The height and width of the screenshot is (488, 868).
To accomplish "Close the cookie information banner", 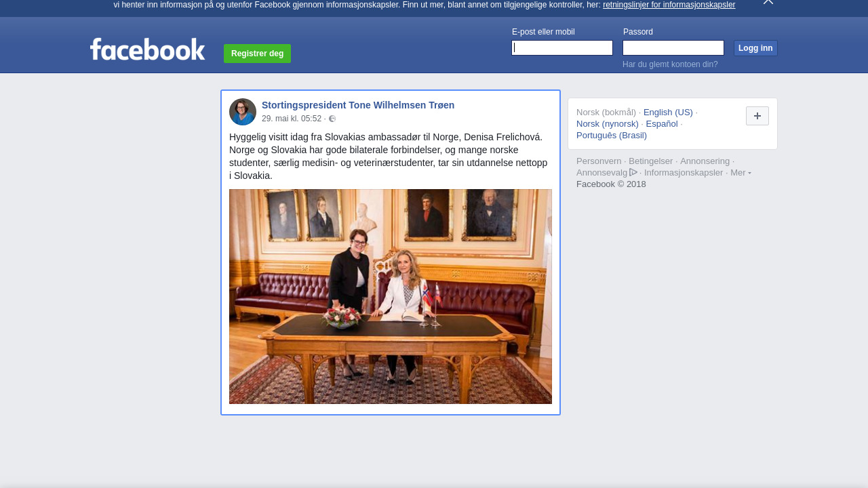I will click(768, 2).
